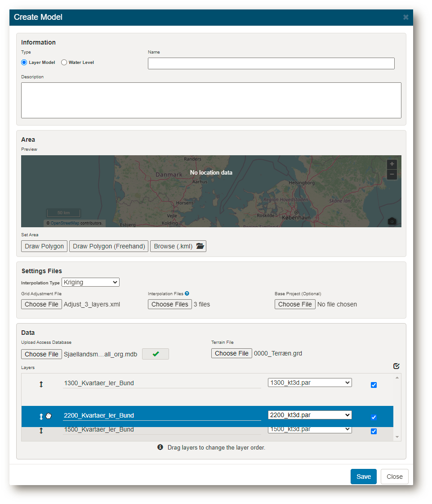Viewport: 432px width, 504px height.
Task: Open the Interpolation Type Kriging dropdown
Action: click(x=90, y=282)
